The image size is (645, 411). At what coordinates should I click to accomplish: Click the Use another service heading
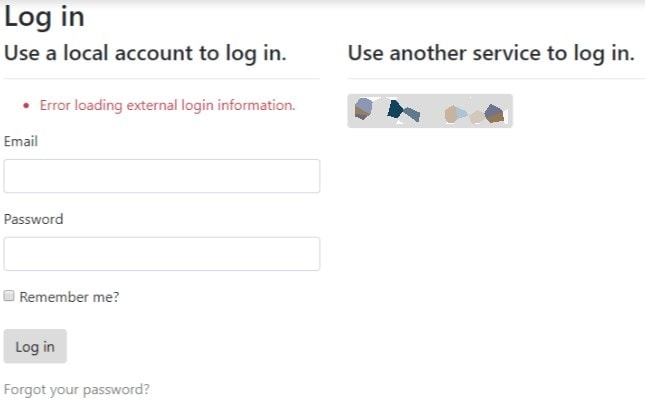[x=490, y=54]
